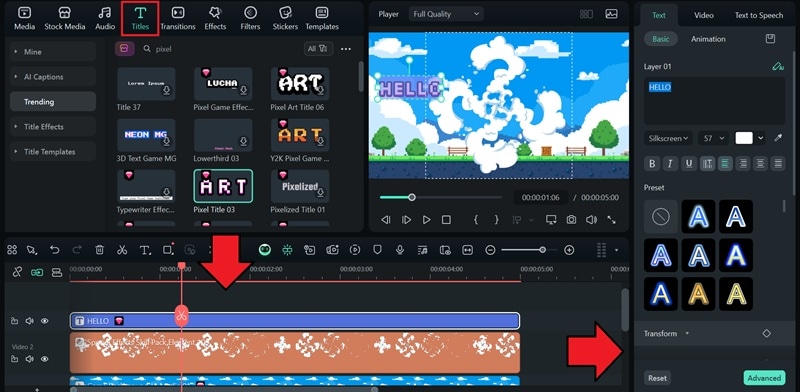Step to the previous frame
This screenshot has width=800, height=392.
tap(386, 220)
